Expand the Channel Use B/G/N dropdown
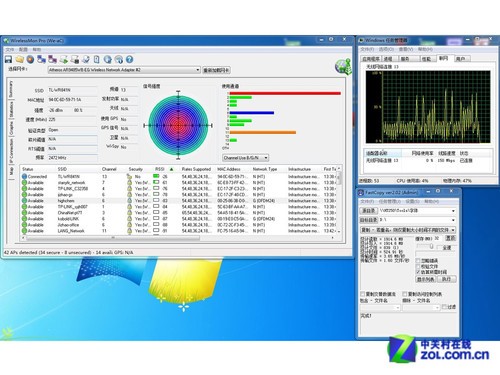Screen dimensions: 500x375 [246, 158]
